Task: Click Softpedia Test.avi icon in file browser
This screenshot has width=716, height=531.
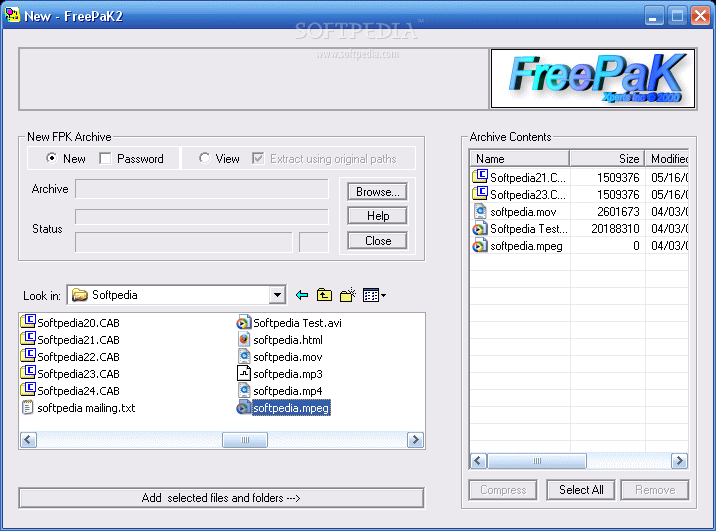Action: (x=244, y=322)
